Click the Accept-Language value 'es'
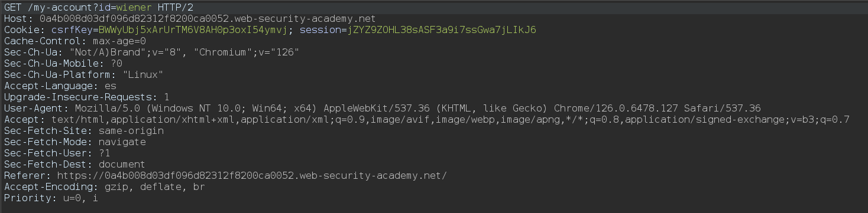The width and height of the screenshot is (868, 213). (110, 86)
